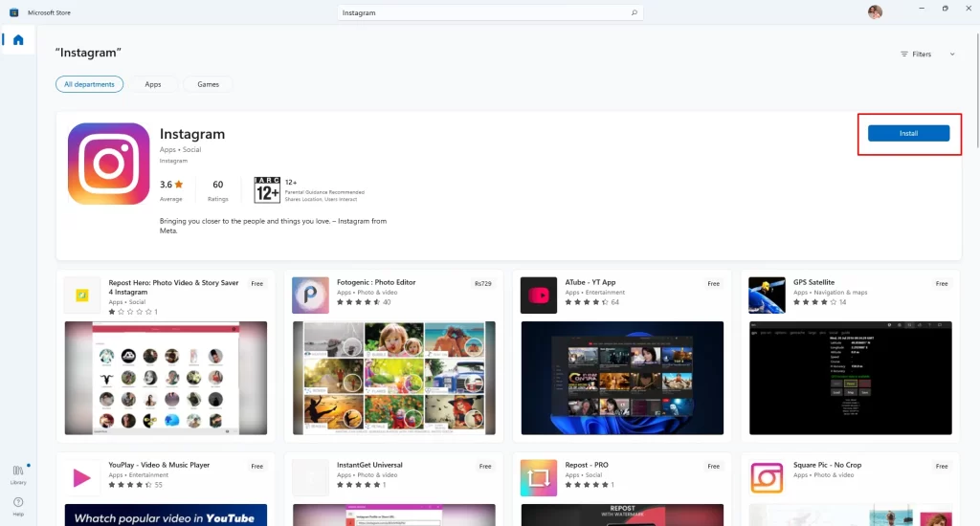Select the All departments filter tab

pos(89,84)
